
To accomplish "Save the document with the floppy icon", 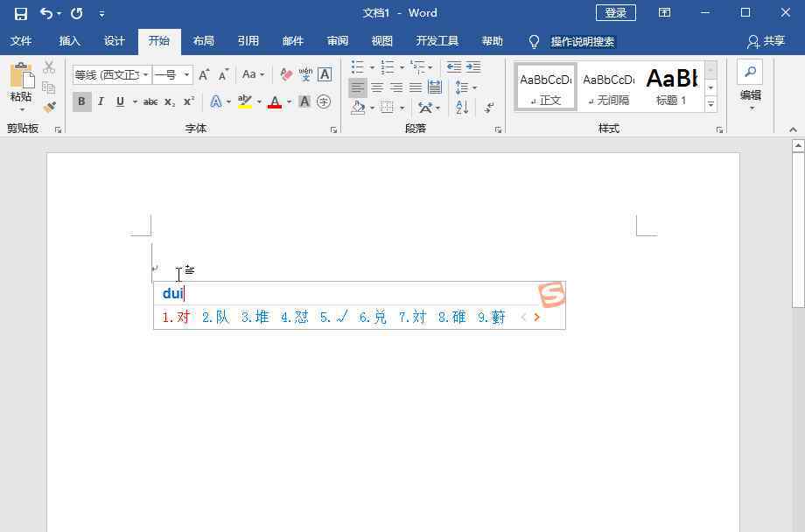I will (20, 13).
